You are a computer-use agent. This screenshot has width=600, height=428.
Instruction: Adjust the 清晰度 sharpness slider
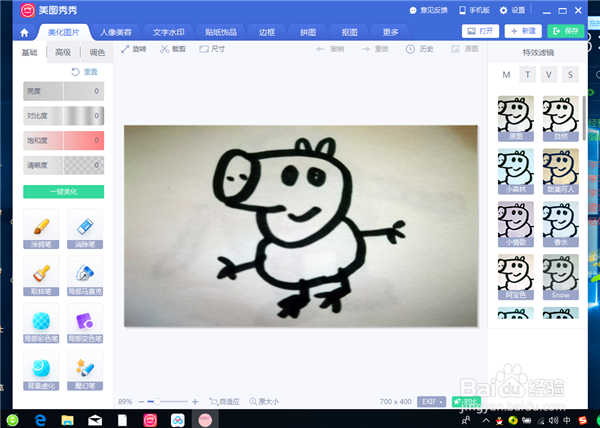tap(64, 165)
